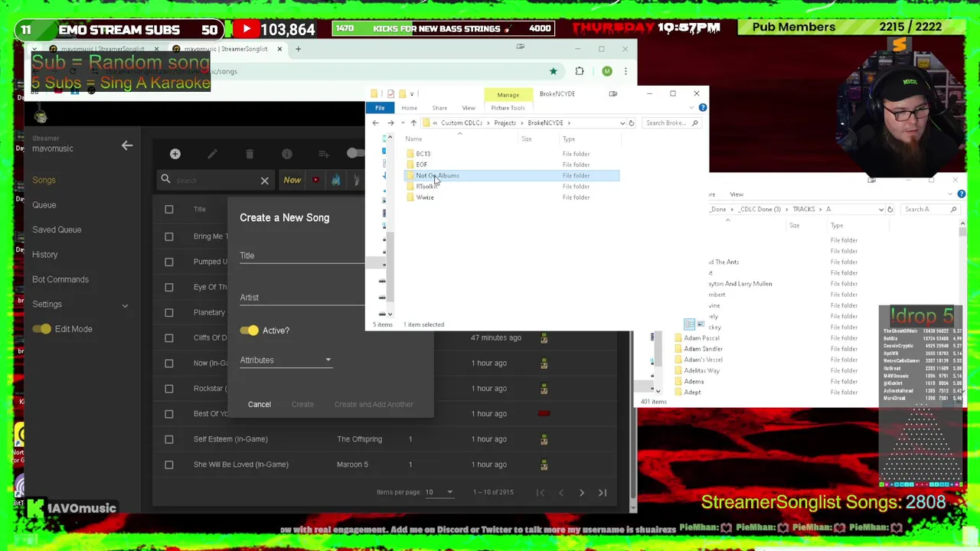980x551 pixels.
Task: Click the trash delete song icon
Action: [x=250, y=155]
